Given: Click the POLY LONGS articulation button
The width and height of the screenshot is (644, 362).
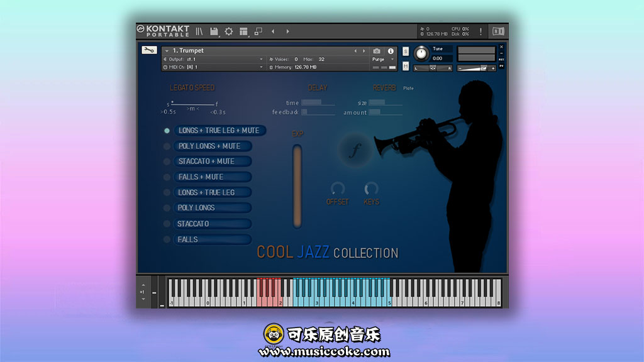Looking at the screenshot, I should (x=213, y=208).
